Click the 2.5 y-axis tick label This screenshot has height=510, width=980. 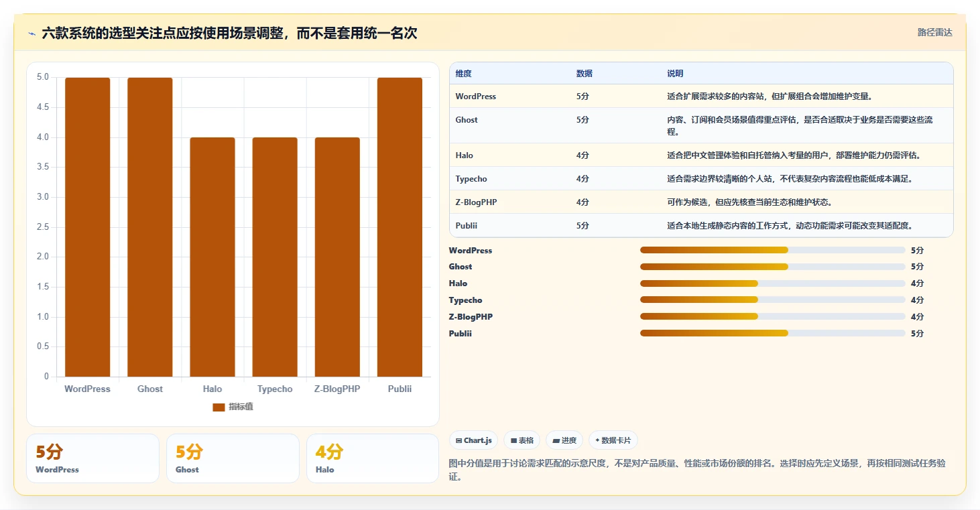43,227
